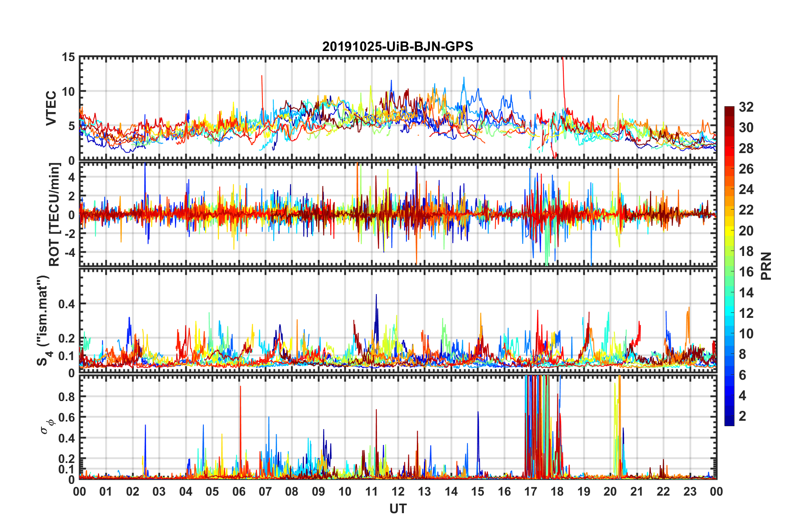This screenshot has width=796, height=532.
Task: Click the ROT [TECU/min] axis label
Action: (54, 214)
